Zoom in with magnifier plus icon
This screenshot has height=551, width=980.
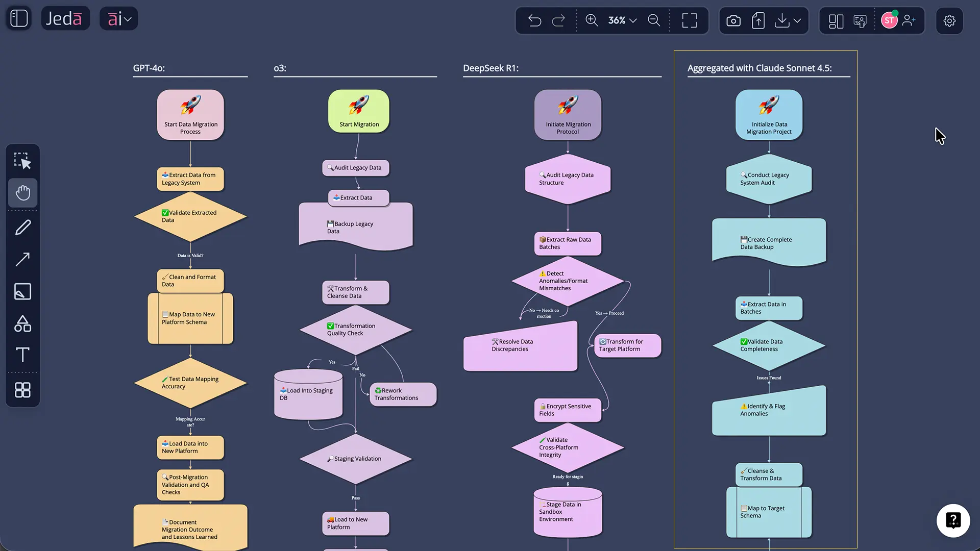pos(592,20)
